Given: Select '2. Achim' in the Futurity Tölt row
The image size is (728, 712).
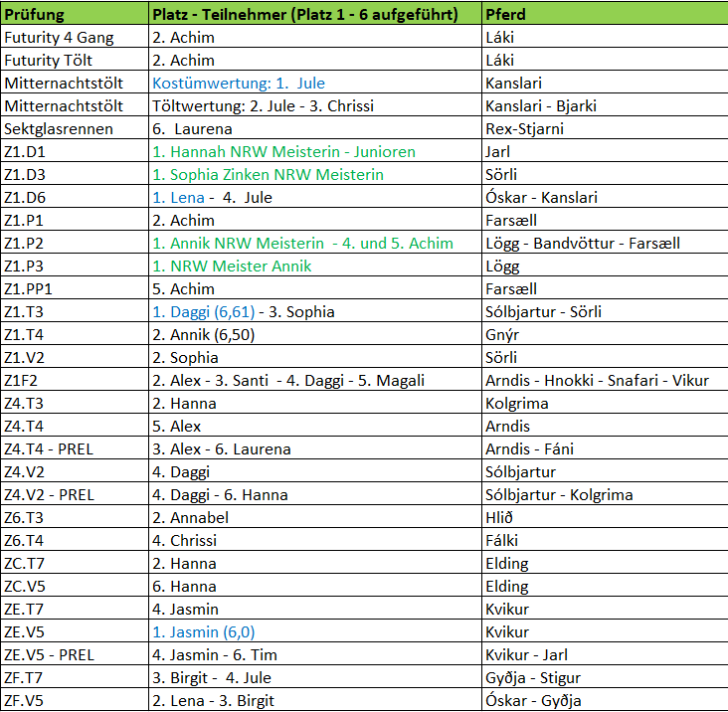Looking at the screenshot, I should (315, 59).
